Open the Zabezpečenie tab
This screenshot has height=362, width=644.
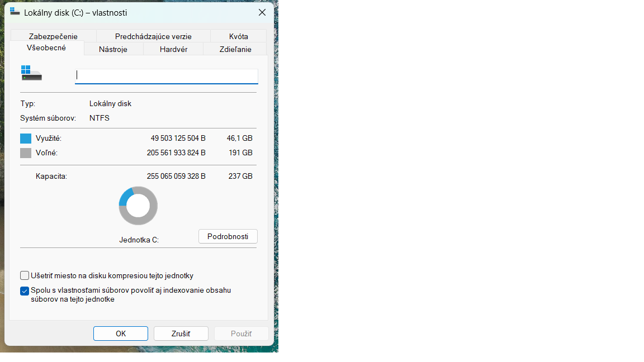point(53,36)
